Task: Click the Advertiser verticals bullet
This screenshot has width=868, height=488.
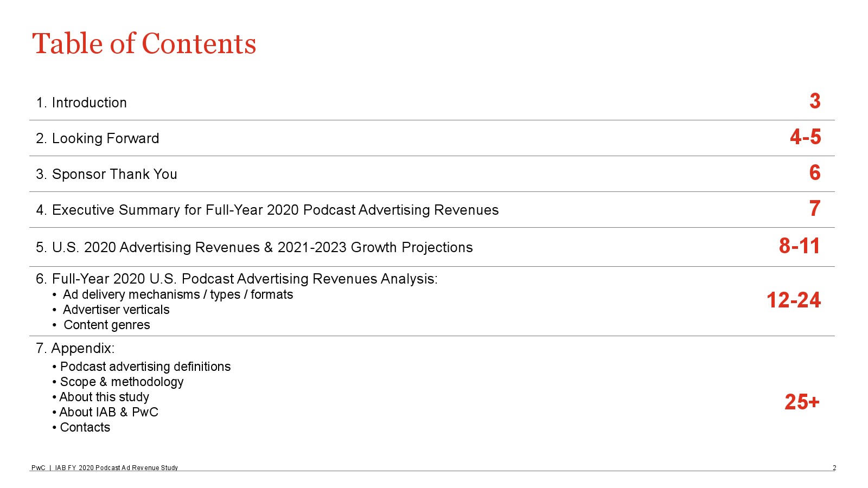Action: pos(116,310)
